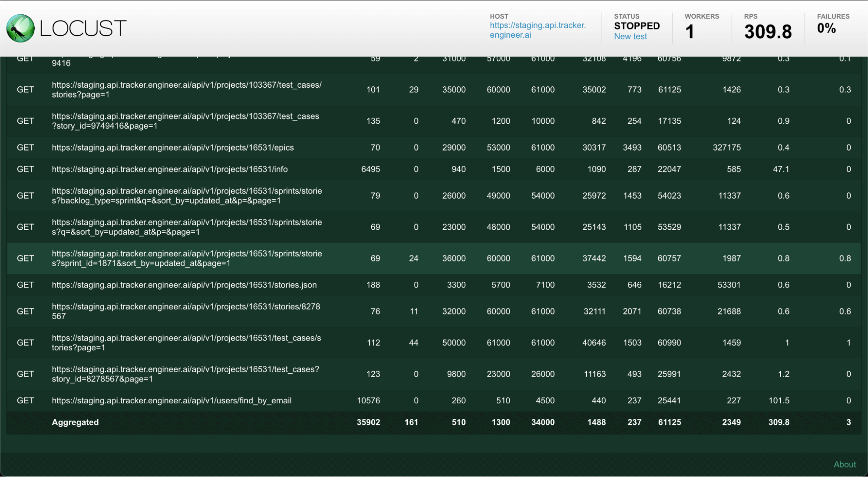868x477 pixels.
Task: Select the projects/16531/info URL
Action: (170, 169)
